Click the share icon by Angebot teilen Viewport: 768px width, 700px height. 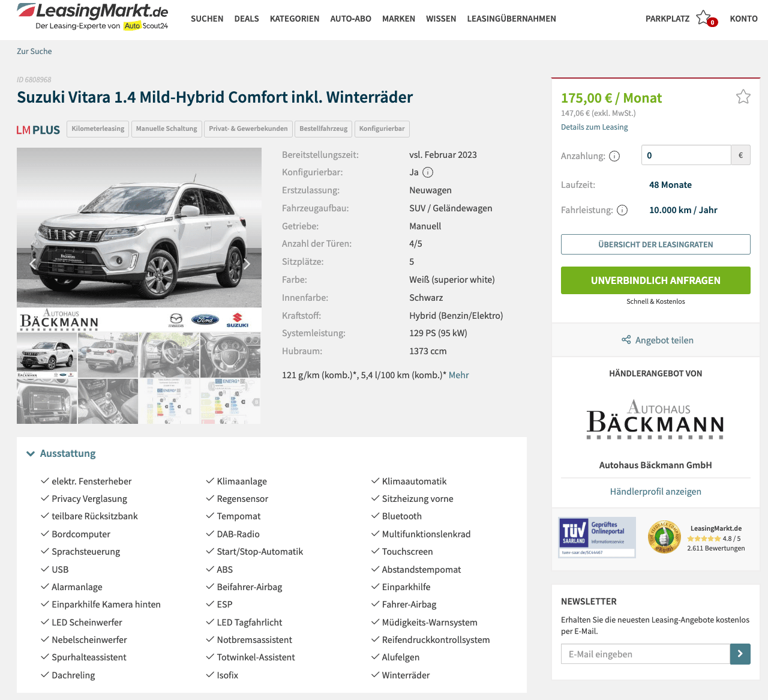[x=626, y=340]
